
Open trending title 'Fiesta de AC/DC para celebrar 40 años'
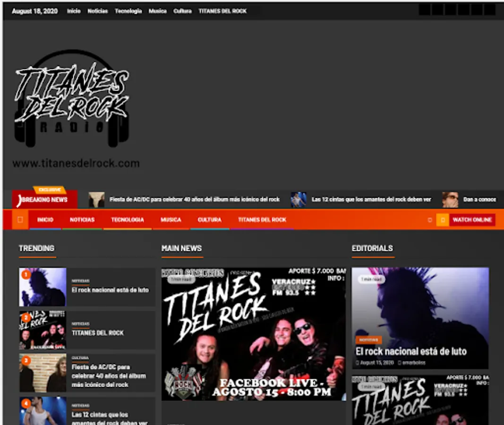(109, 376)
